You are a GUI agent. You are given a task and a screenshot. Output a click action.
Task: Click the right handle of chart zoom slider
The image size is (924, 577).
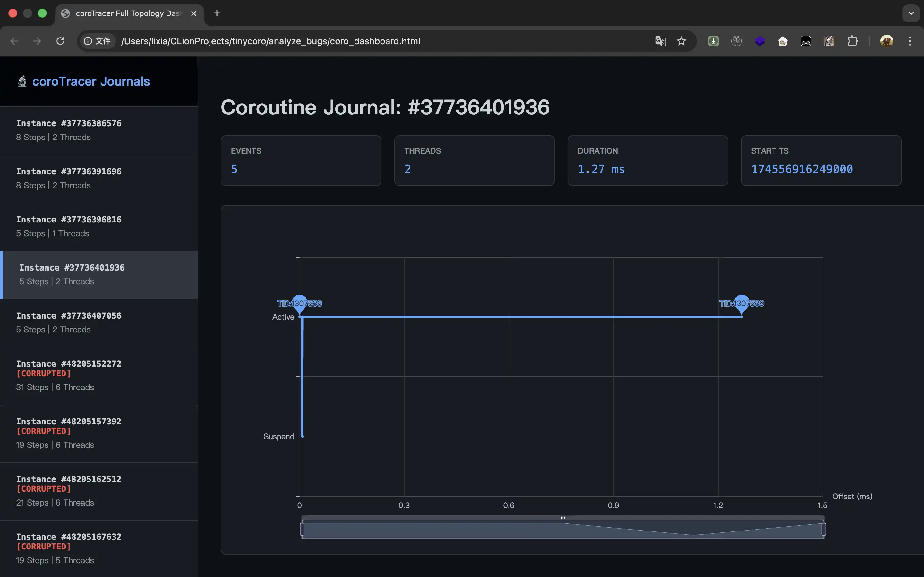[824, 529]
